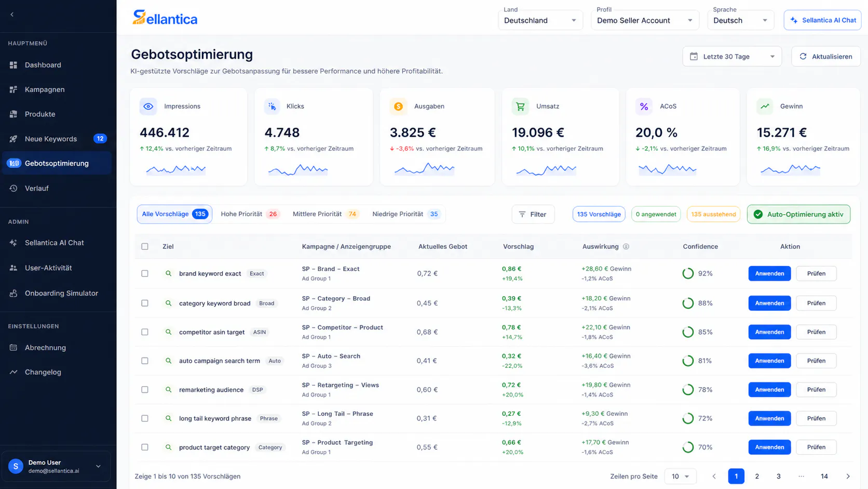The height and width of the screenshot is (489, 868).
Task: Check the auto campaign search term row
Action: coord(145,361)
